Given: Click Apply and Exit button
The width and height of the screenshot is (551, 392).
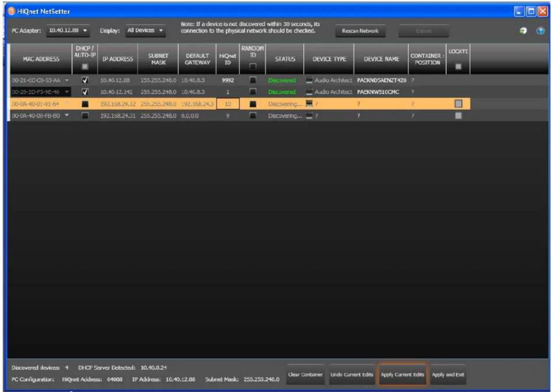Looking at the screenshot, I should pos(448,375).
